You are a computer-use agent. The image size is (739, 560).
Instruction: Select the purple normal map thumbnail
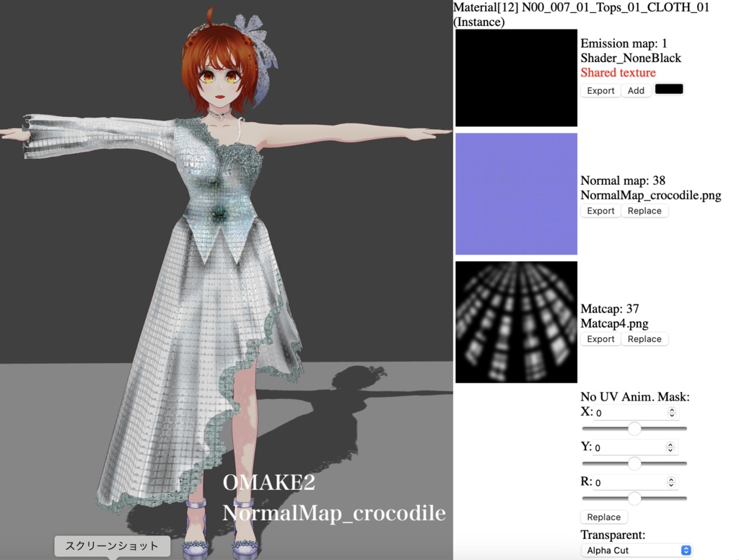coord(515,193)
